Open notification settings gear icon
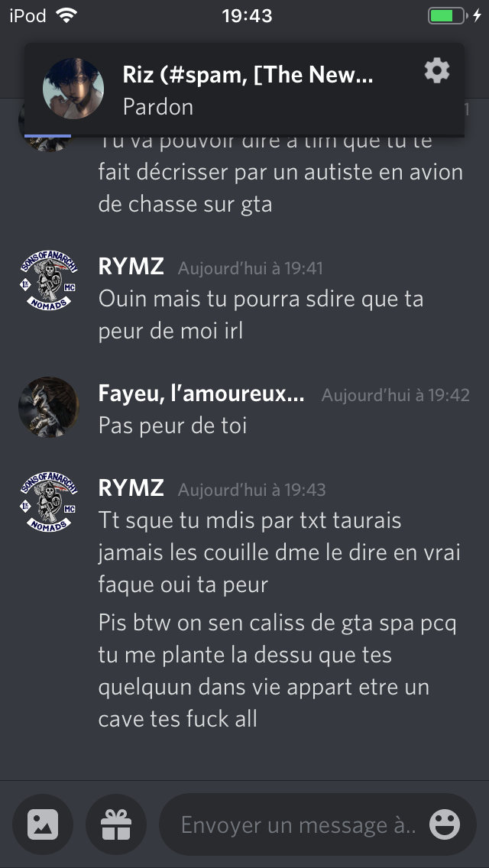489x868 pixels. [437, 71]
